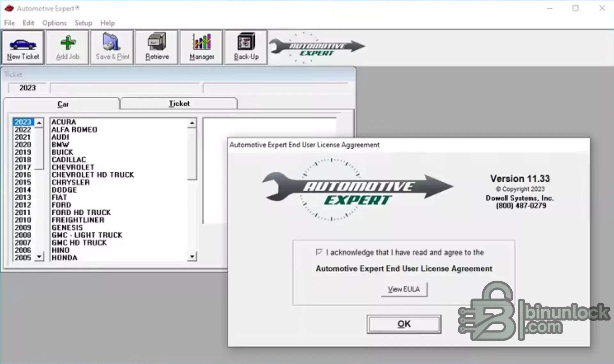Click the red app icon in title bar

9,8
